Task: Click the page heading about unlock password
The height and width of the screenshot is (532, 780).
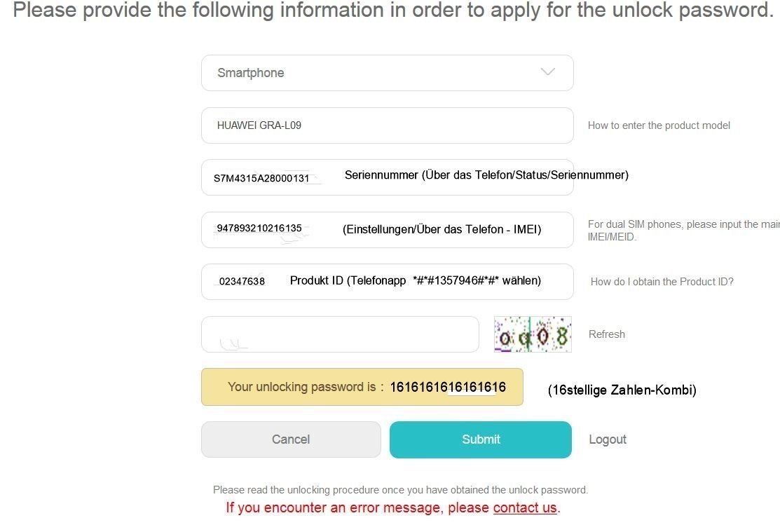Action: coord(393,10)
